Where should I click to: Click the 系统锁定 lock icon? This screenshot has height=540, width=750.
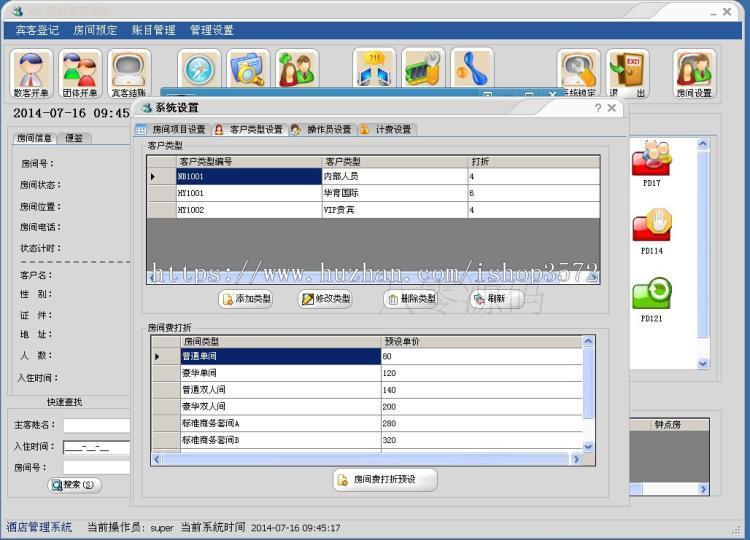pyautogui.click(x=578, y=73)
